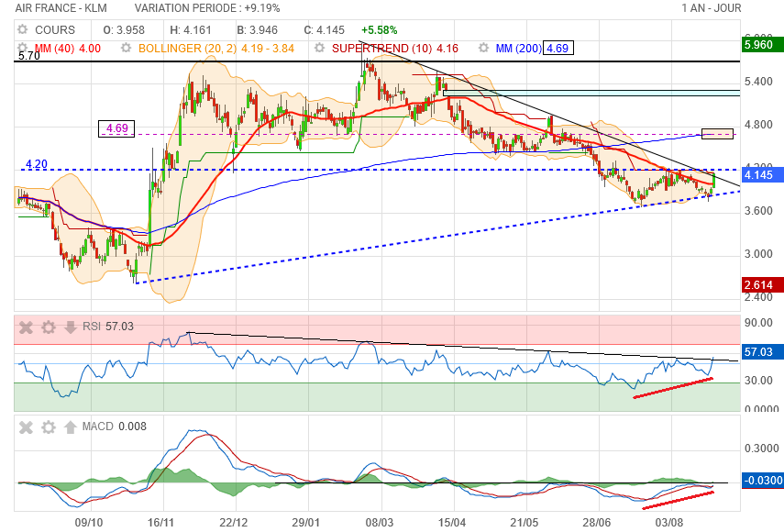Image resolution: width=784 pixels, height=532 pixels.
Task: Remove the MACD indicator panel
Action: [26, 427]
